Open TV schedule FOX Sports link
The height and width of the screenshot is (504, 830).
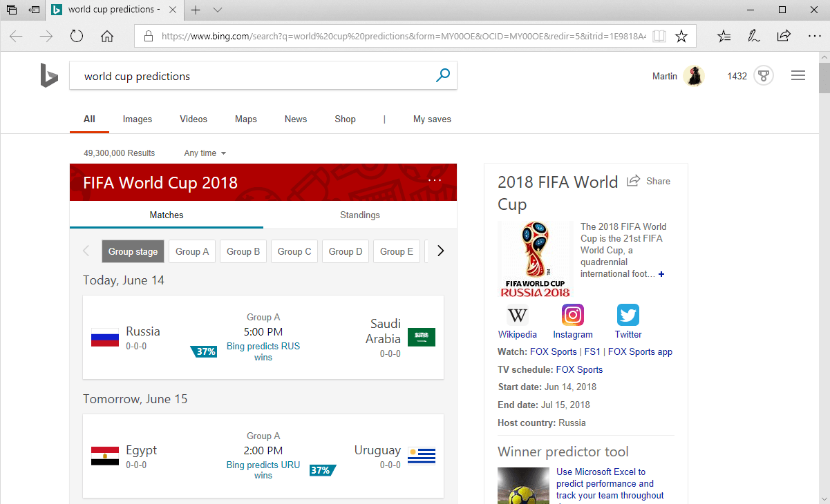point(579,369)
